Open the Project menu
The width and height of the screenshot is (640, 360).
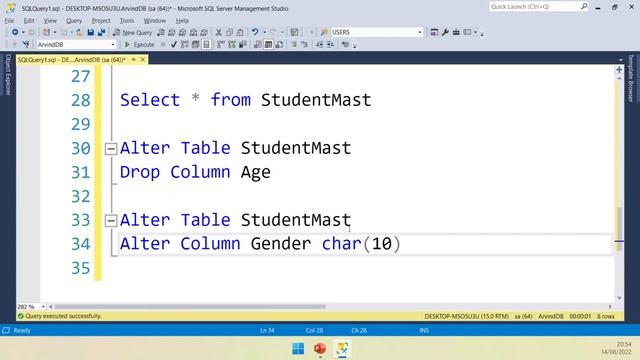point(101,20)
